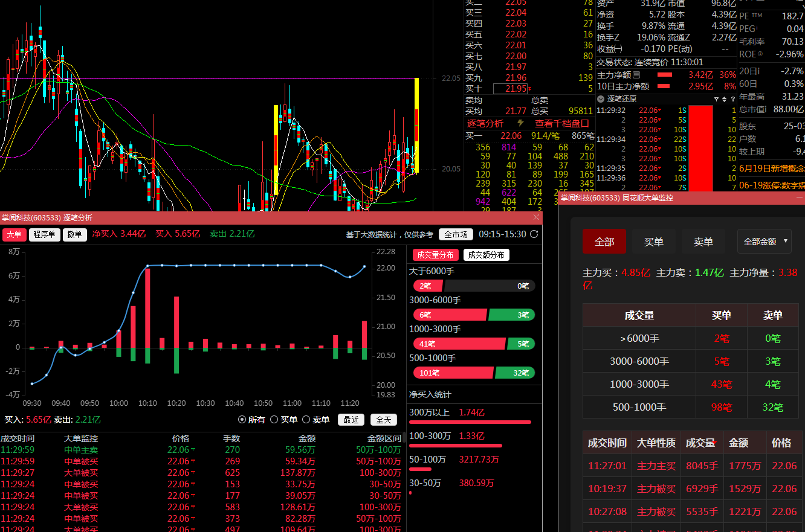
Task: Click the 43笔 buy count for 1000-3000手
Action: point(721,384)
